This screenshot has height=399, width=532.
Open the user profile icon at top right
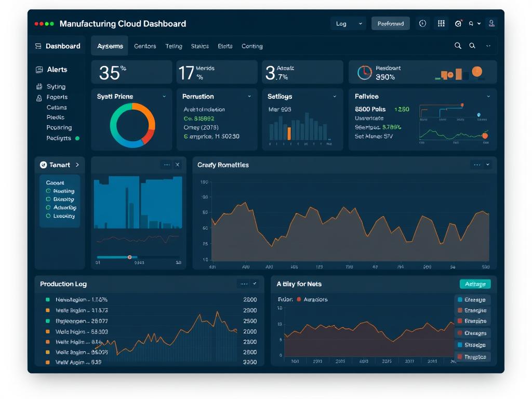tap(491, 23)
